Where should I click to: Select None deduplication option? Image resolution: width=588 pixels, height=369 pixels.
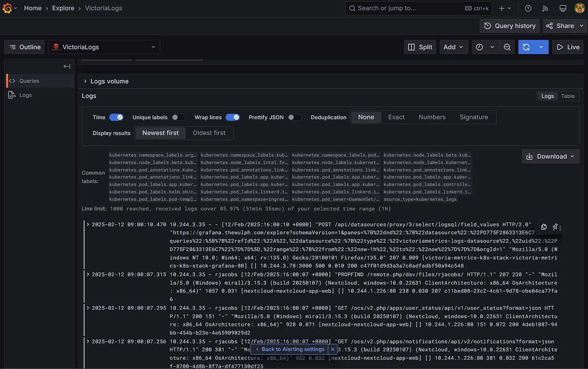pos(366,117)
